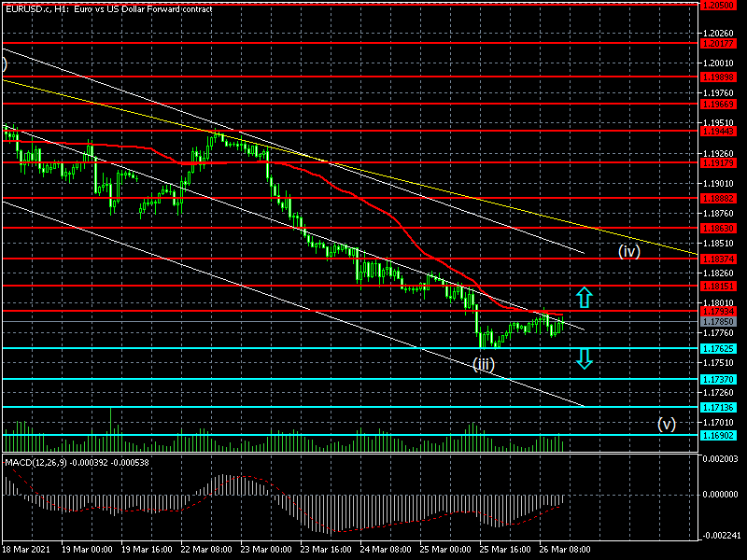Viewport: 747px width, 560px height.
Task: Click the 1.19260 price axis value
Action: [x=718, y=154]
